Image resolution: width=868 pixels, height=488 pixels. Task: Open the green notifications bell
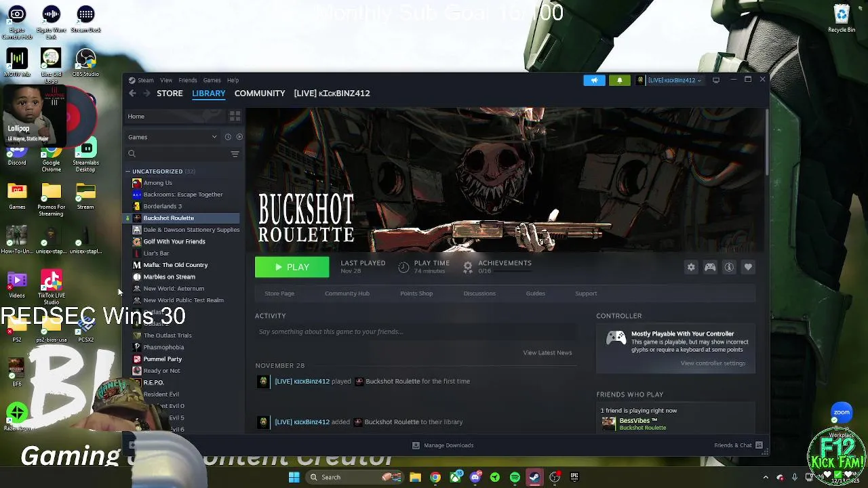pyautogui.click(x=619, y=80)
